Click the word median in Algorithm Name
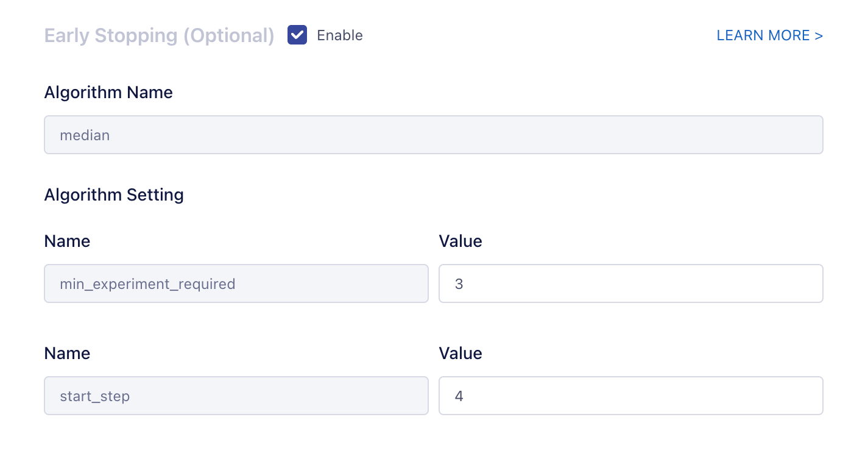The image size is (868, 456). tap(85, 135)
